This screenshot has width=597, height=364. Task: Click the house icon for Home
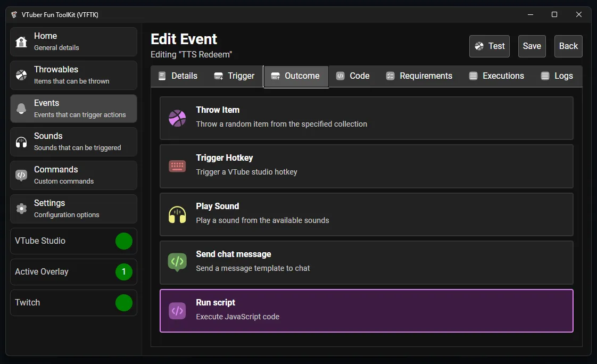click(21, 42)
